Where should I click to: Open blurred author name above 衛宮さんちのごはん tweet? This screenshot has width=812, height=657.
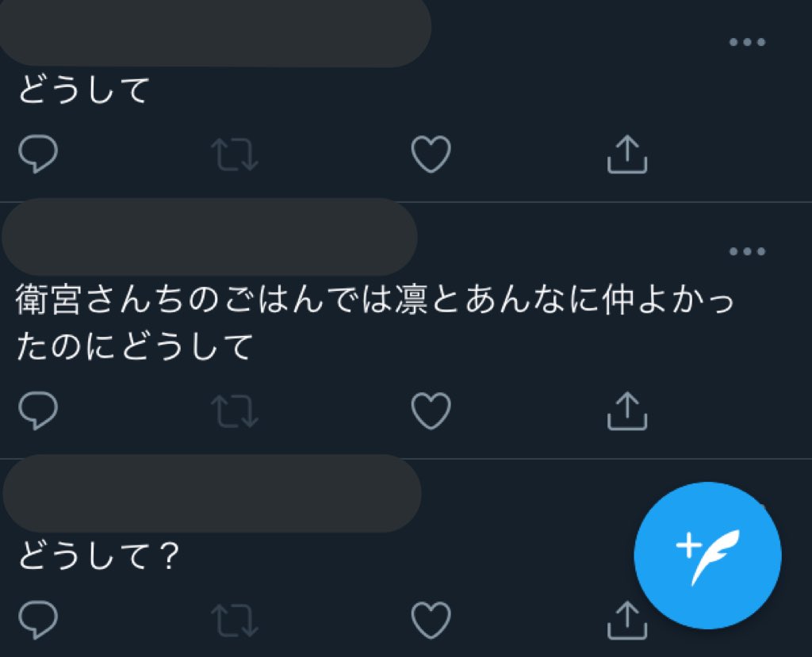point(209,237)
